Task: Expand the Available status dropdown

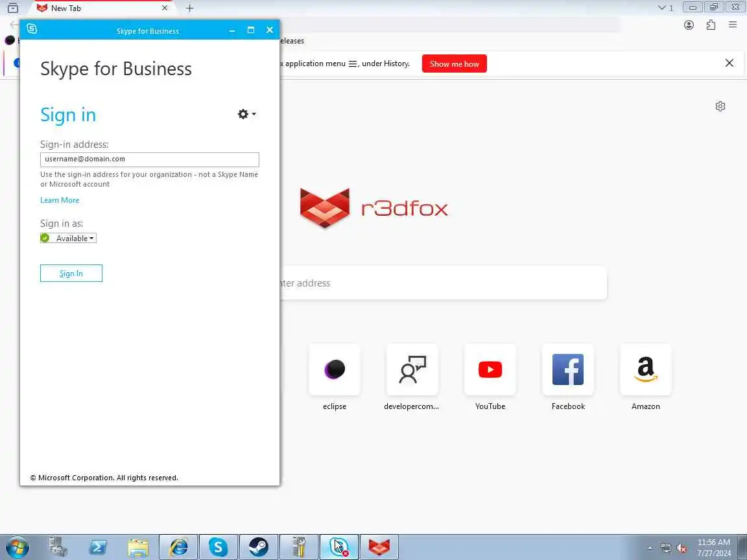Action: pyautogui.click(x=68, y=238)
